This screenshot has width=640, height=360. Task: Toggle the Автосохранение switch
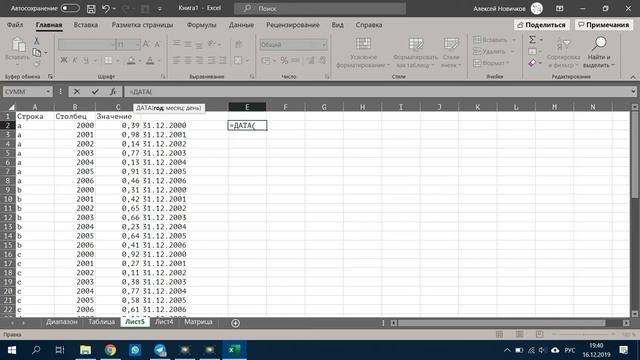click(70, 8)
